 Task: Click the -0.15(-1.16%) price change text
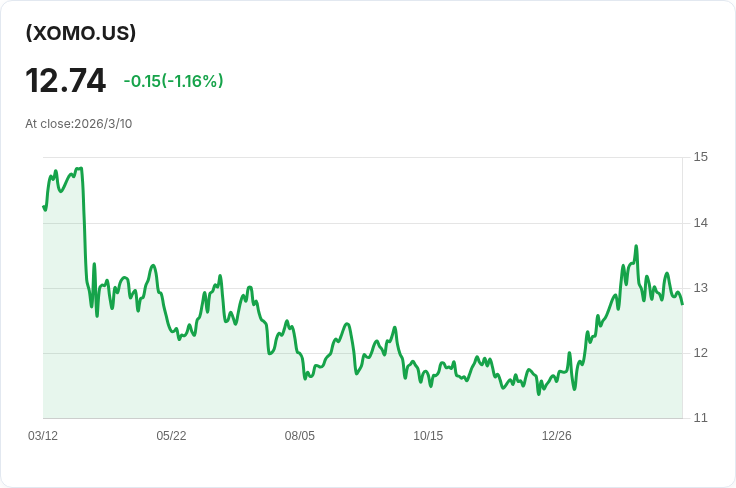[x=173, y=81]
